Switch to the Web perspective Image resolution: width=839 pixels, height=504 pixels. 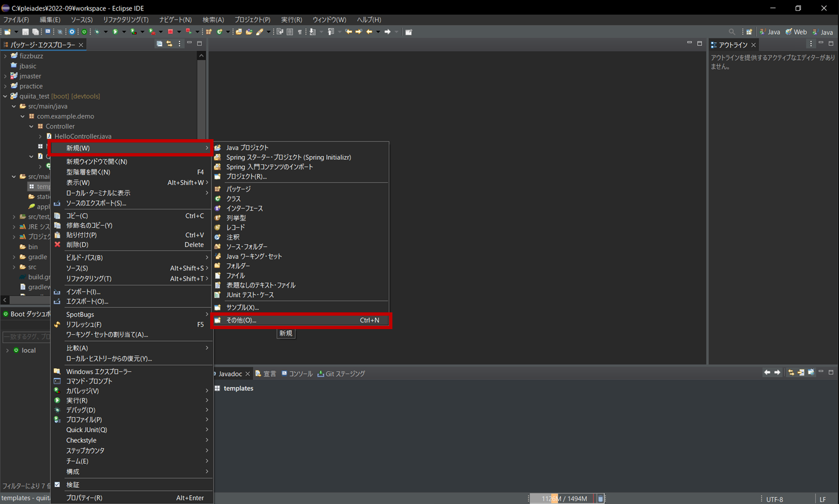(x=797, y=32)
